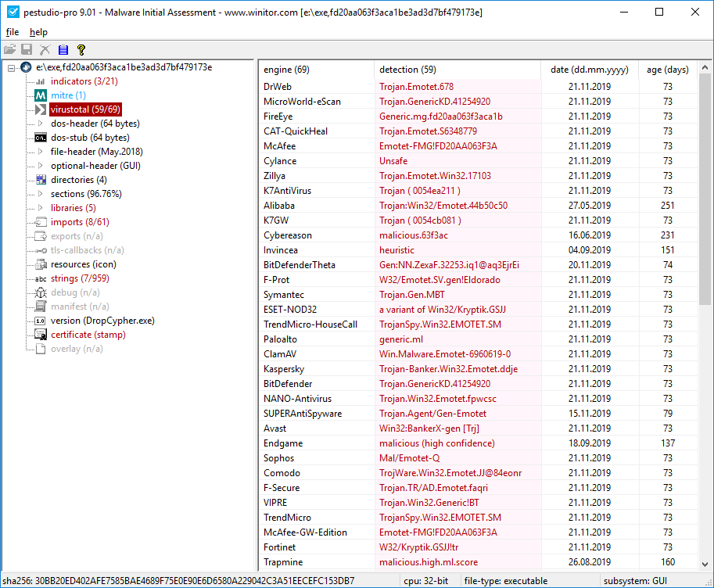Image resolution: width=714 pixels, height=588 pixels.
Task: Click scrollbar down arrow in detection list
Action: [x=705, y=565]
